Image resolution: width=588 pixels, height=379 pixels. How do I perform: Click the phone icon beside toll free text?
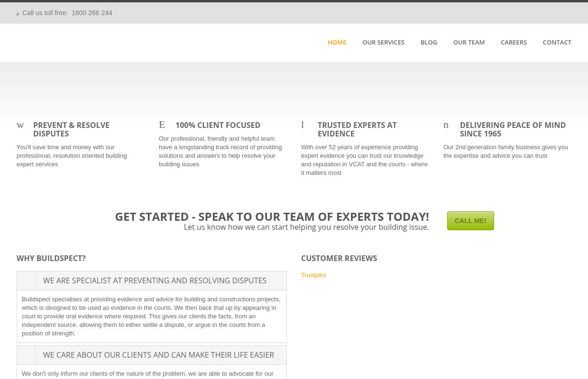pos(18,14)
